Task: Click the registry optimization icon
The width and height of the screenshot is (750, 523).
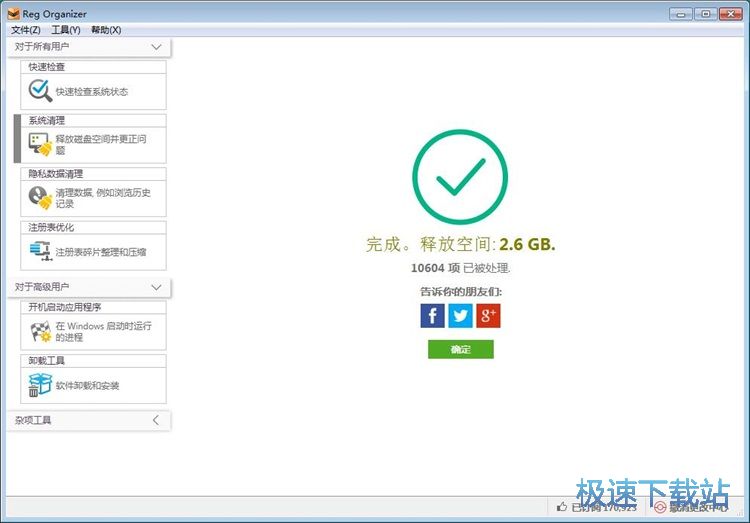Action: tap(40, 251)
